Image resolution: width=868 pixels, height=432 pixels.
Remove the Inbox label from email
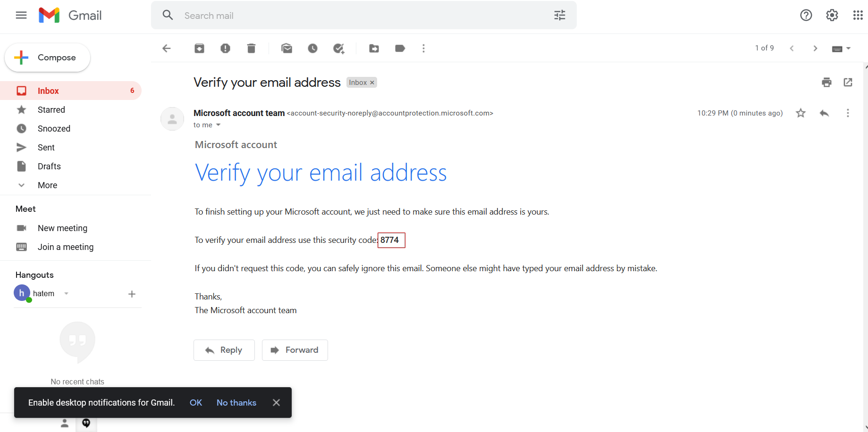[x=372, y=83]
